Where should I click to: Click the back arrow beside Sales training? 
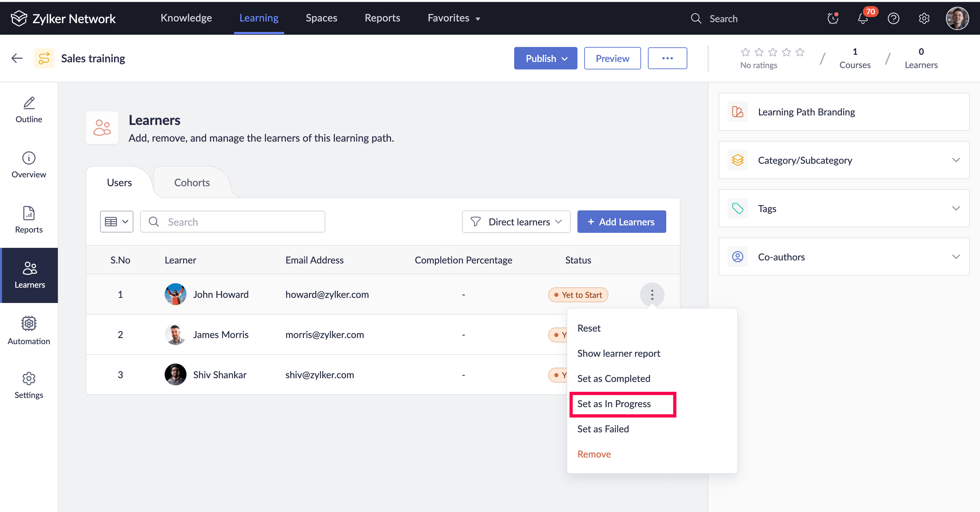pyautogui.click(x=17, y=58)
